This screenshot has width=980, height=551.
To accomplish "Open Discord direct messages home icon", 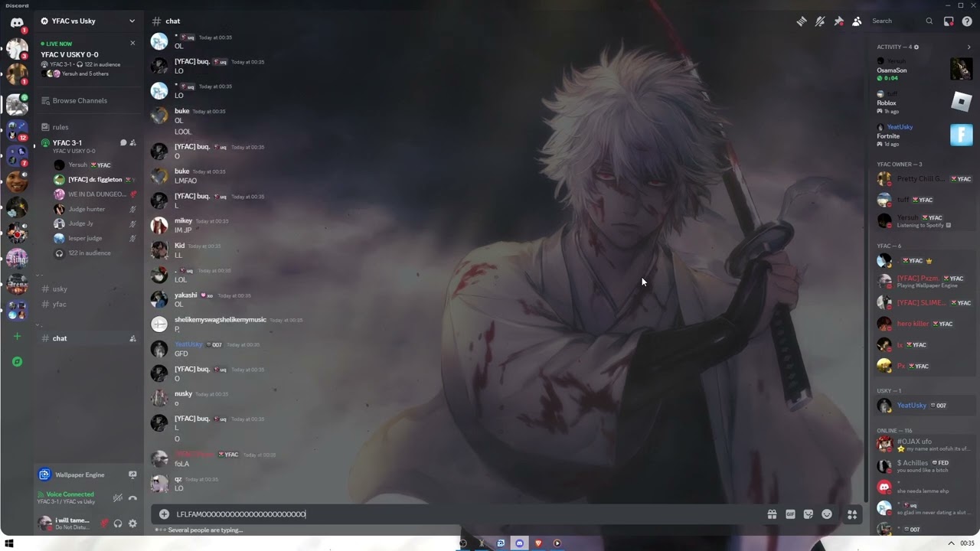I will coord(17,23).
